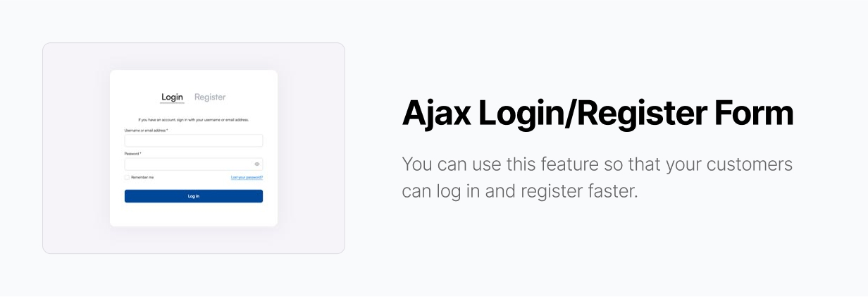Select the Login tab

172,97
